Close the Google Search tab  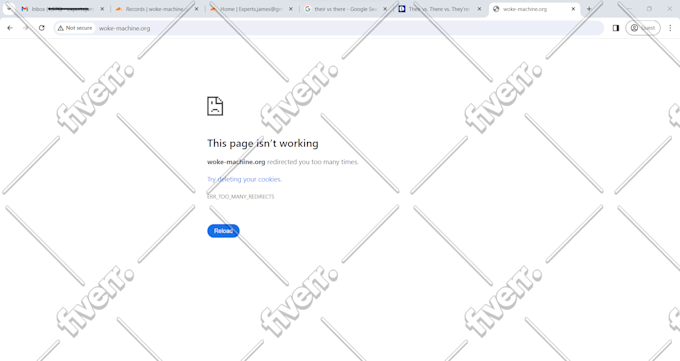385,9
